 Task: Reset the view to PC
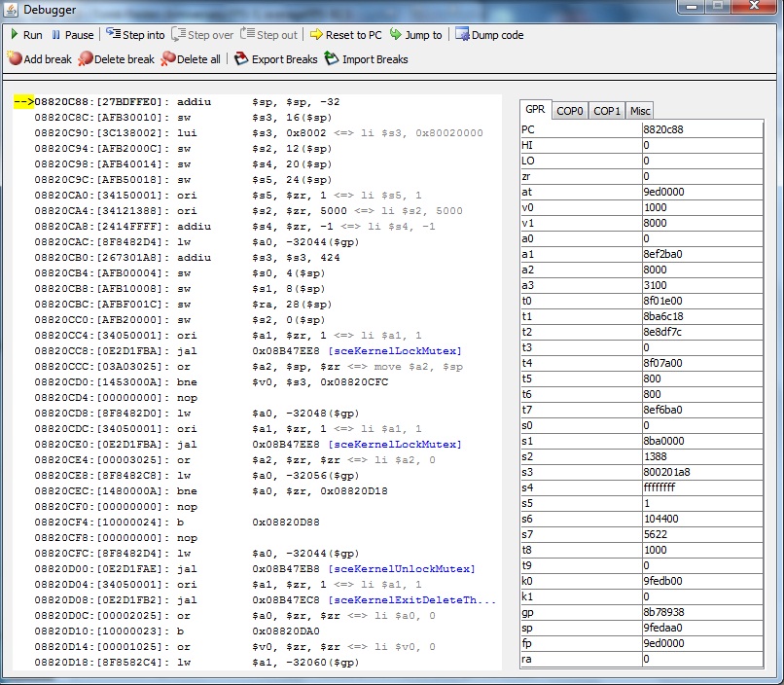point(345,35)
